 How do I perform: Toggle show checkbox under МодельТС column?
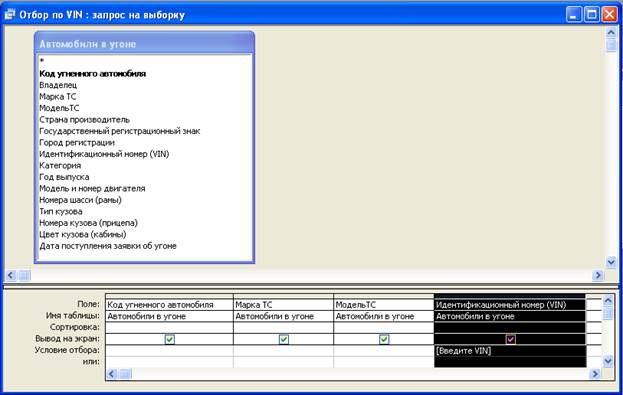point(384,339)
